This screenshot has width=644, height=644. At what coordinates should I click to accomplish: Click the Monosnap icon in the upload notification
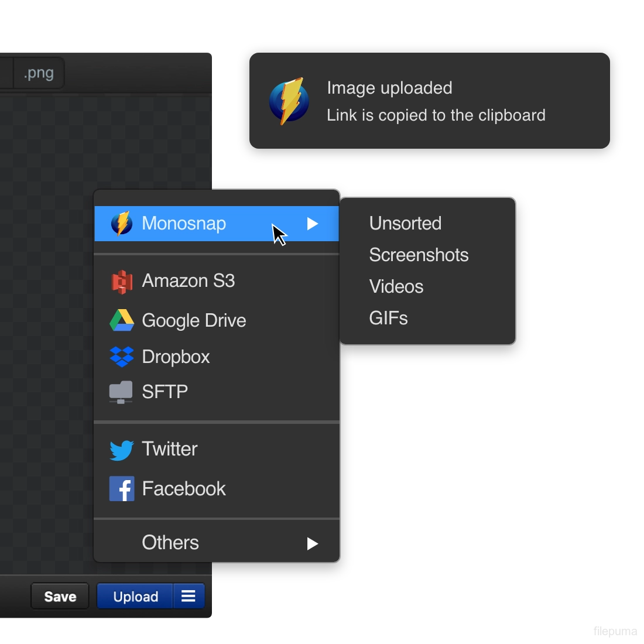click(x=289, y=101)
